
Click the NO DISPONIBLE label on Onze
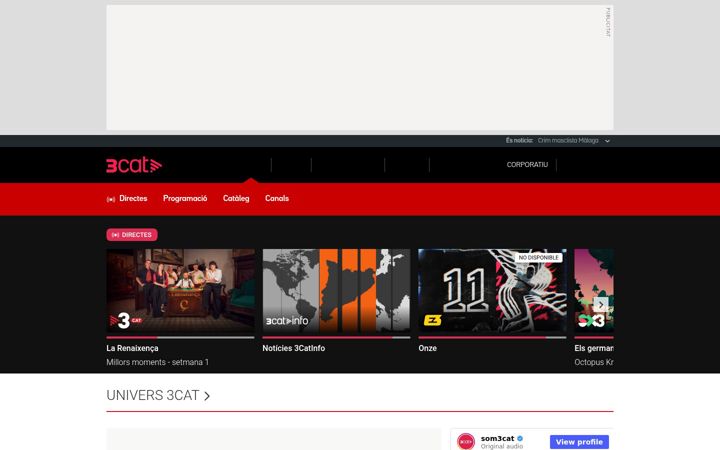(x=539, y=258)
